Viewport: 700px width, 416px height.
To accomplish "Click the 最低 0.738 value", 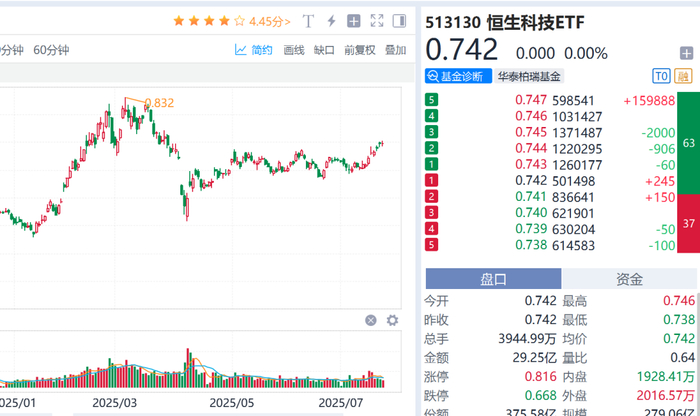I will point(679,320).
